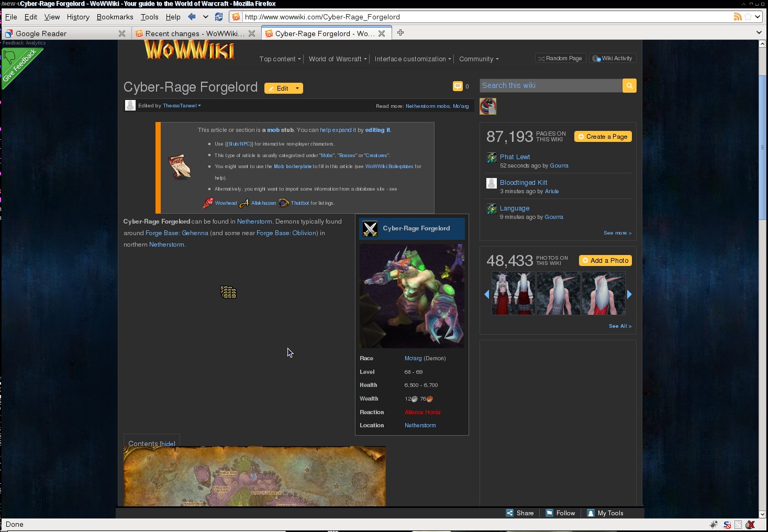Click the crossed swords icon in the infobox header
768x532 pixels.
click(x=370, y=228)
